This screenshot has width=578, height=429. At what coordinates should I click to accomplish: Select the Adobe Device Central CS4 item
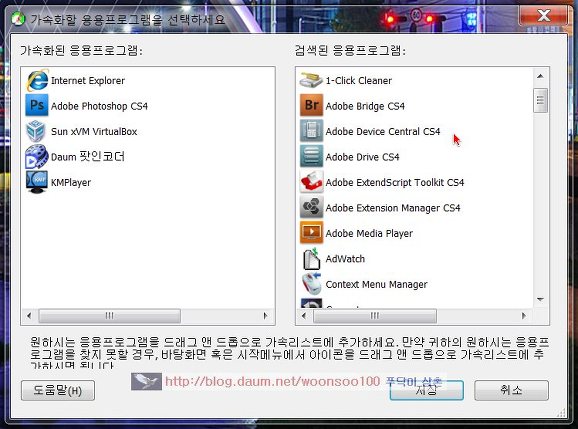click(370, 131)
